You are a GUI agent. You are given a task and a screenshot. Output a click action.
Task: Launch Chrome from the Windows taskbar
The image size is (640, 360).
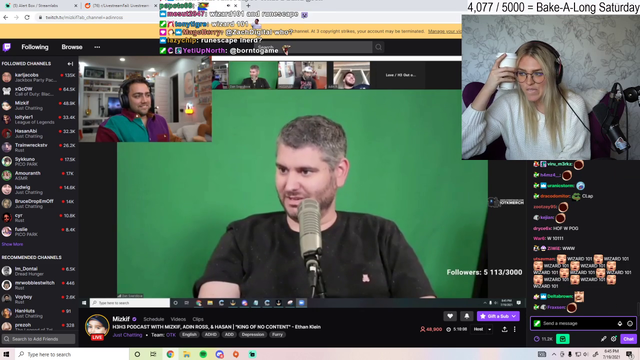(170, 354)
